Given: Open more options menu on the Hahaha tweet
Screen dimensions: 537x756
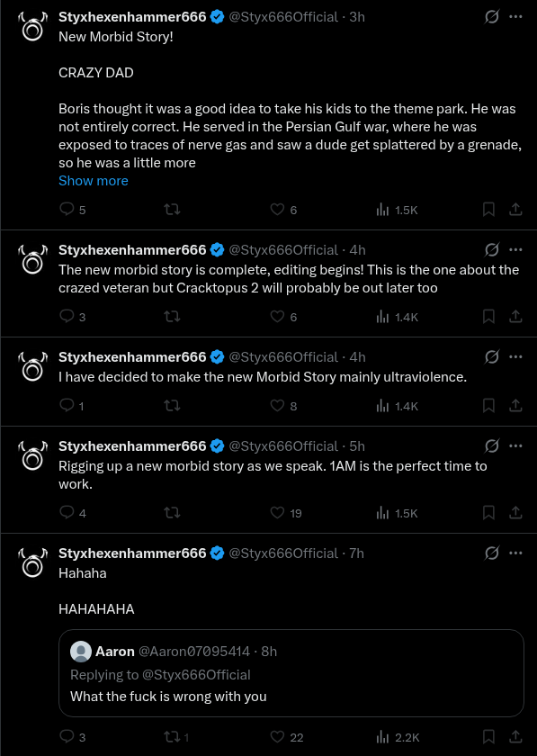Looking at the screenshot, I should (x=515, y=553).
